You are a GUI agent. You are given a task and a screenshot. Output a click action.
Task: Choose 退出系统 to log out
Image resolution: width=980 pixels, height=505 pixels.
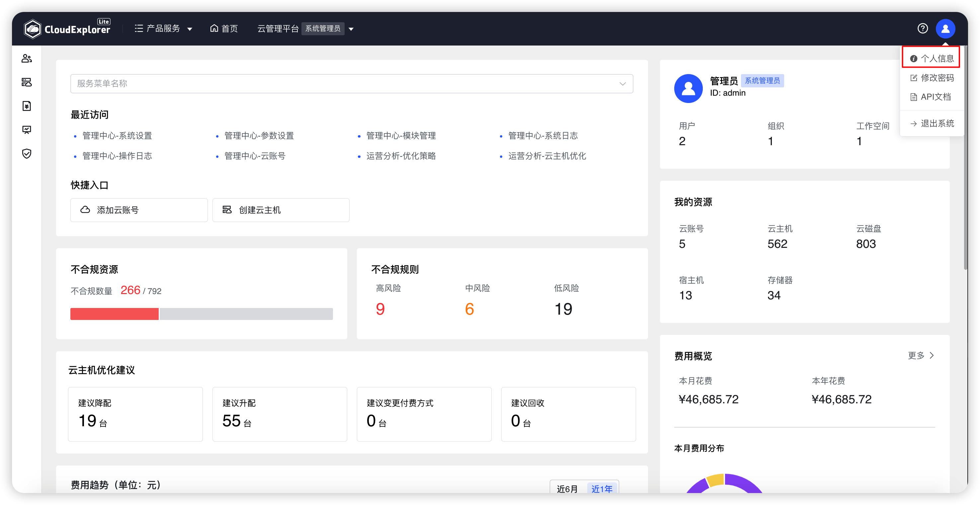(x=932, y=123)
